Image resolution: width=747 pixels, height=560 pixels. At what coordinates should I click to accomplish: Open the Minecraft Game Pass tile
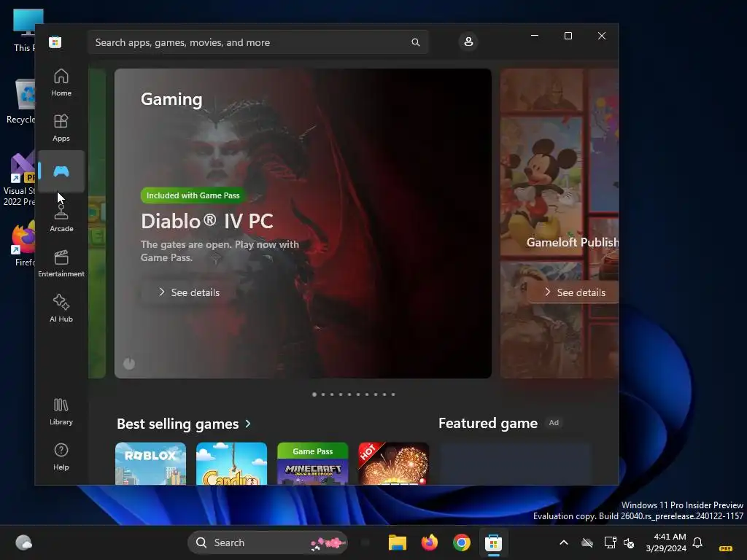312,464
